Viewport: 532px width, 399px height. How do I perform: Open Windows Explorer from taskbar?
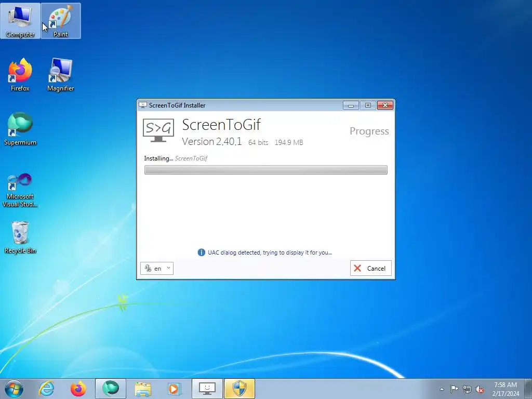point(143,389)
